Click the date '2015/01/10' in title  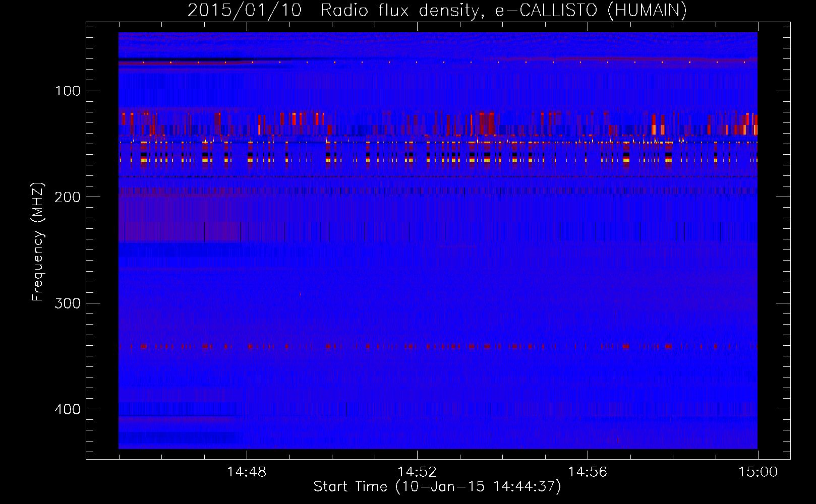(x=245, y=10)
